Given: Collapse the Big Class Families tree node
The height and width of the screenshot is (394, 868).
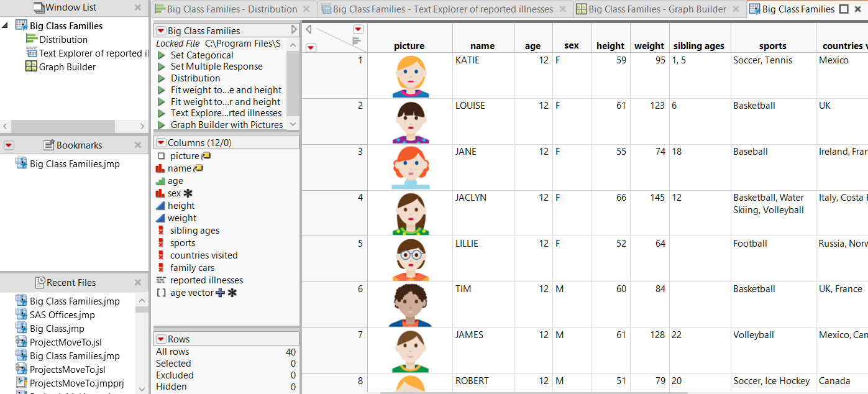Looking at the screenshot, I should [x=6, y=25].
